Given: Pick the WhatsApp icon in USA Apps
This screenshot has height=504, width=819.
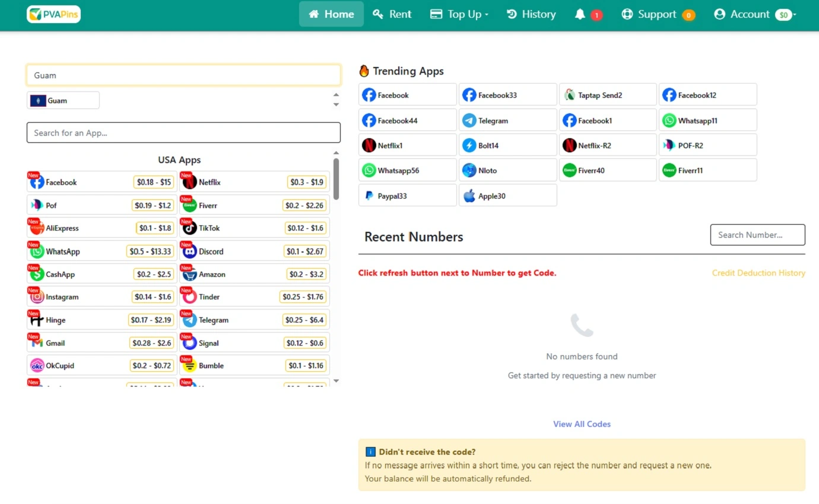Looking at the screenshot, I should pyautogui.click(x=37, y=251).
